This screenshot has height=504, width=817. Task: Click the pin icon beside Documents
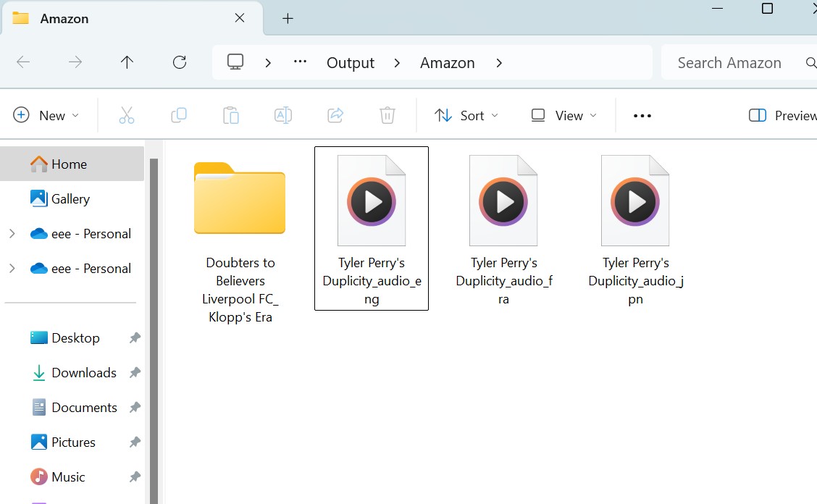coord(135,408)
